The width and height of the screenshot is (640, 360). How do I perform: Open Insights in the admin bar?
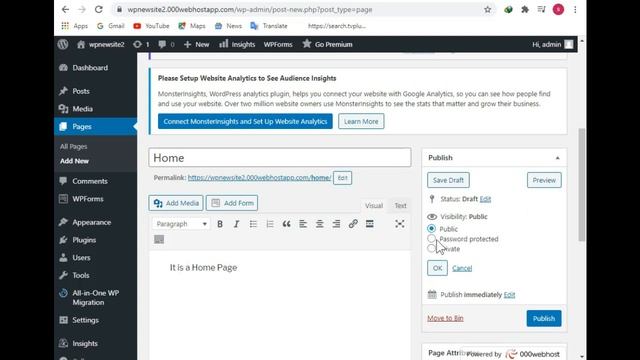[237, 44]
